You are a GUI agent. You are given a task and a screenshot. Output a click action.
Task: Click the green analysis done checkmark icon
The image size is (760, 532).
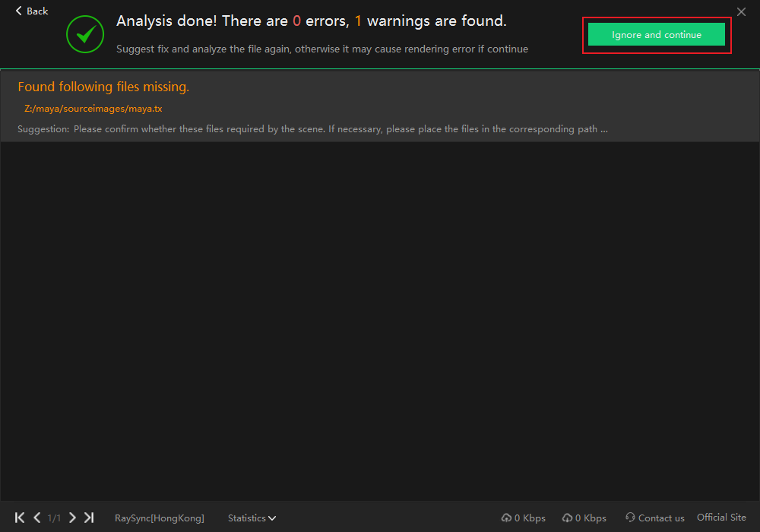pos(85,34)
